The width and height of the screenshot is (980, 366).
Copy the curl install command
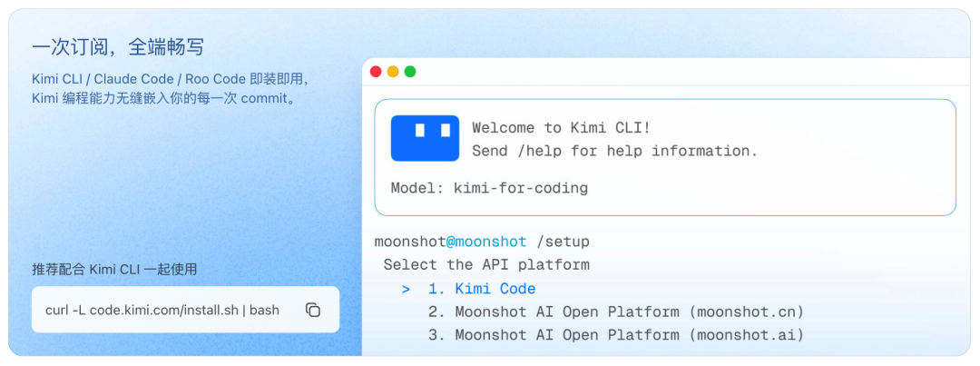313,310
